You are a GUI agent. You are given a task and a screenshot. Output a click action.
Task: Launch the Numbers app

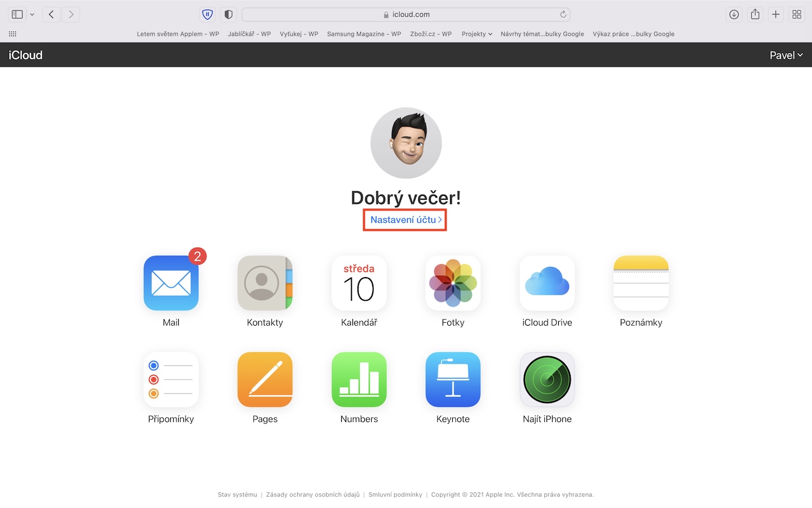[359, 379]
